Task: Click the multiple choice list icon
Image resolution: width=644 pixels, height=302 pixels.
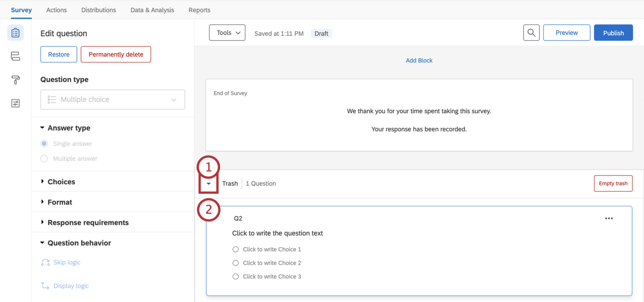Action: tap(51, 99)
